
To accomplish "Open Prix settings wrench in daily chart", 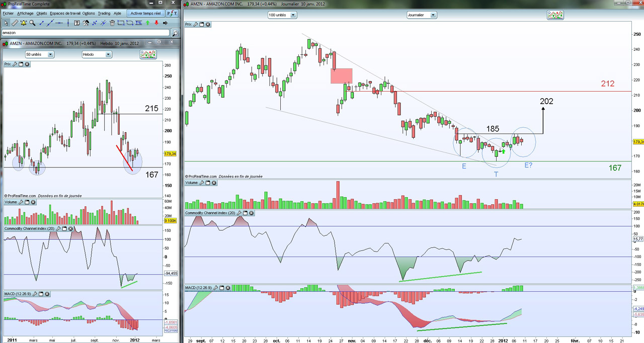I will click(196, 24).
